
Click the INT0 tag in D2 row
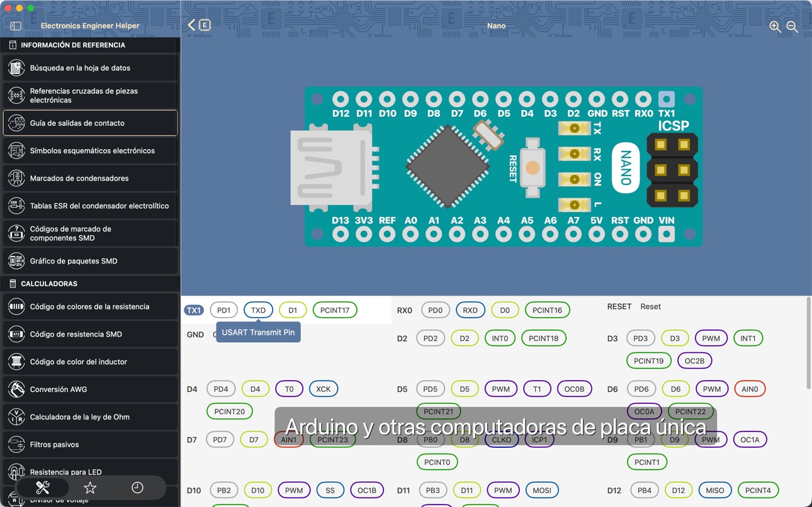click(500, 338)
